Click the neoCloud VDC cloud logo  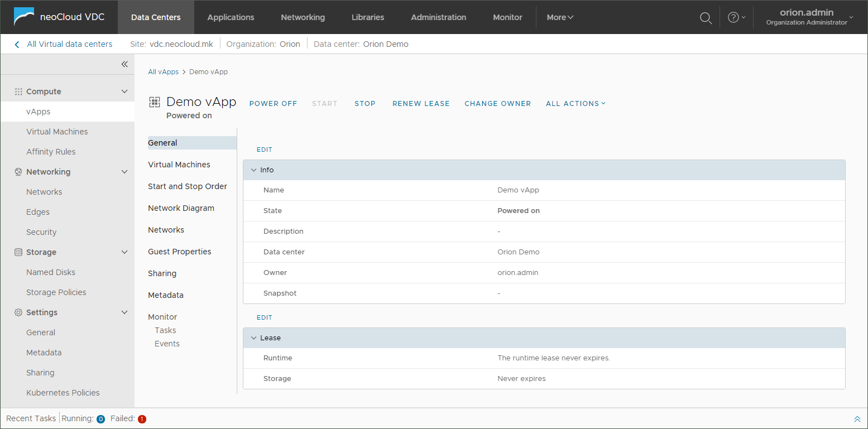click(24, 17)
